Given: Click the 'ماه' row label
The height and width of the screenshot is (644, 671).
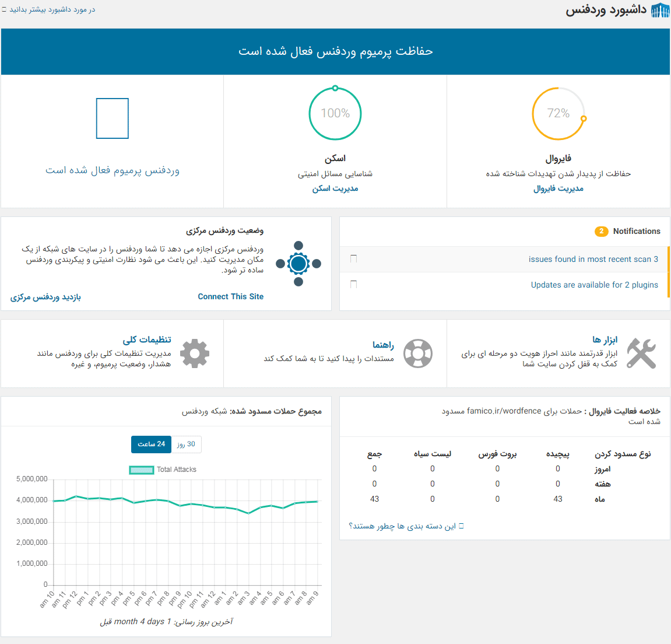Looking at the screenshot, I should (599, 499).
